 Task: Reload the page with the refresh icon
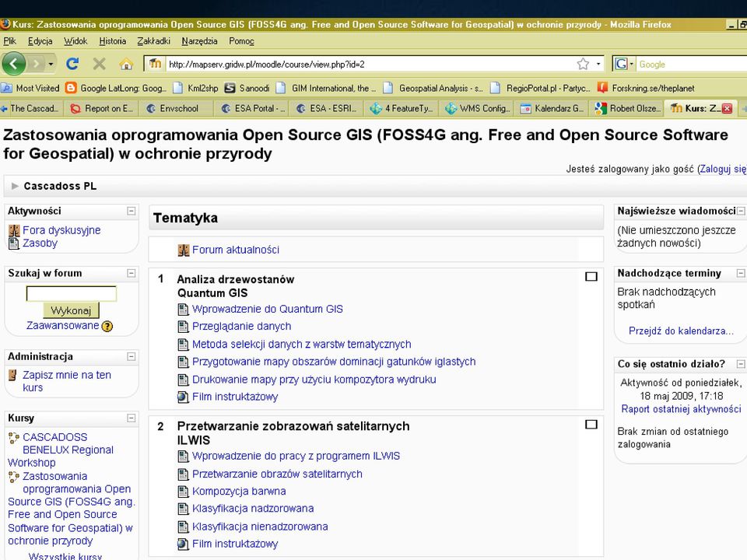(72, 63)
